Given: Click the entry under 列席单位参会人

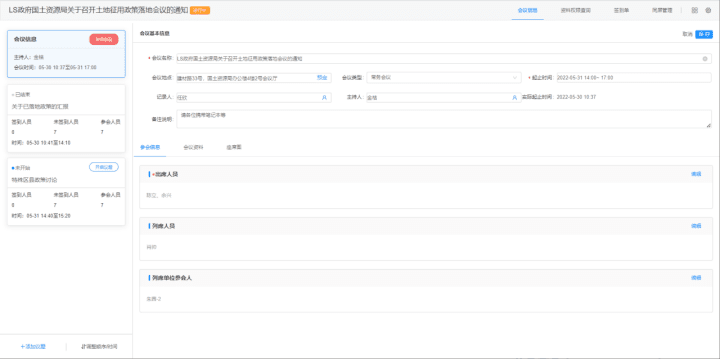Looking at the screenshot, I should pos(153,299).
